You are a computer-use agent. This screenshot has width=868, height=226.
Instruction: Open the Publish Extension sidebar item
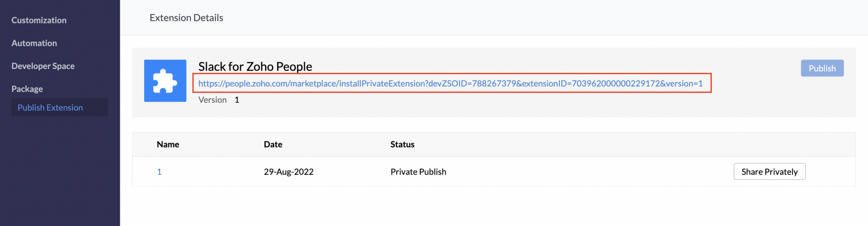pyautogui.click(x=50, y=108)
